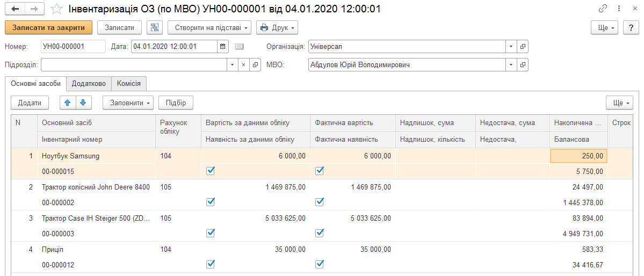Open help with the question mark button
Viewport: 644px width, 276px height.
pyautogui.click(x=631, y=27)
